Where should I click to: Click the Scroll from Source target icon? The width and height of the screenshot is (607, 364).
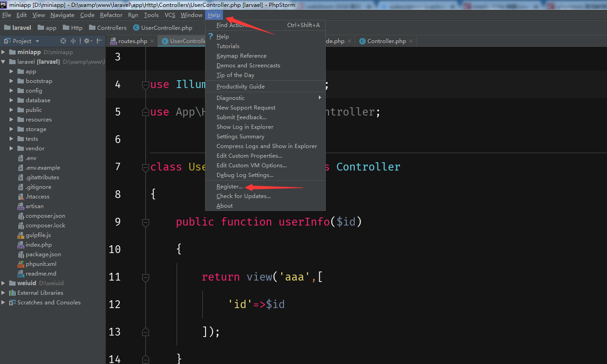[63, 41]
